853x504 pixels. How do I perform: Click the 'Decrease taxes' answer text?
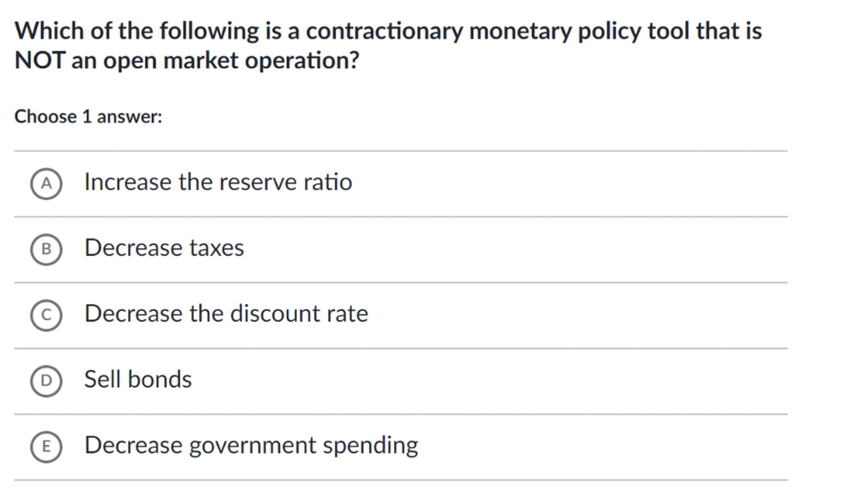pyautogui.click(x=164, y=248)
